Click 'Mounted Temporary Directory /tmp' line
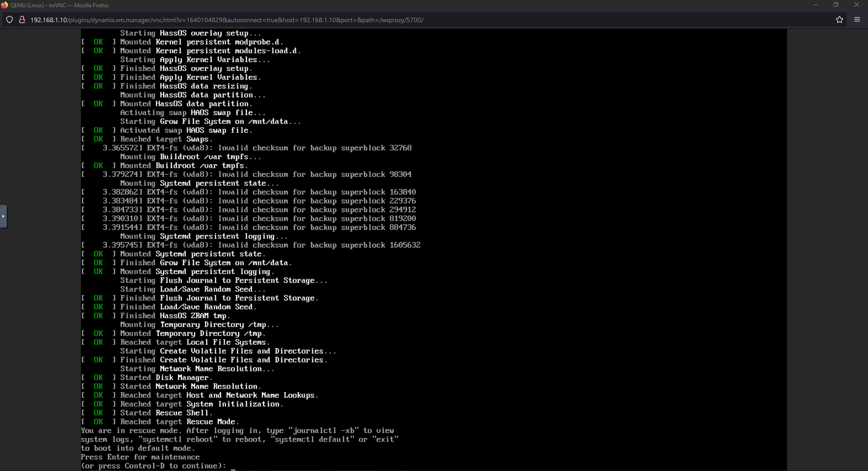The width and height of the screenshot is (868, 471). click(x=174, y=333)
